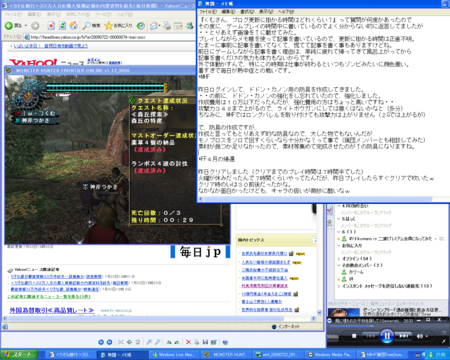The image size is (450, 360).
Task: Open お気に入り menu in IE menu bar
Action: [x=77, y=15]
